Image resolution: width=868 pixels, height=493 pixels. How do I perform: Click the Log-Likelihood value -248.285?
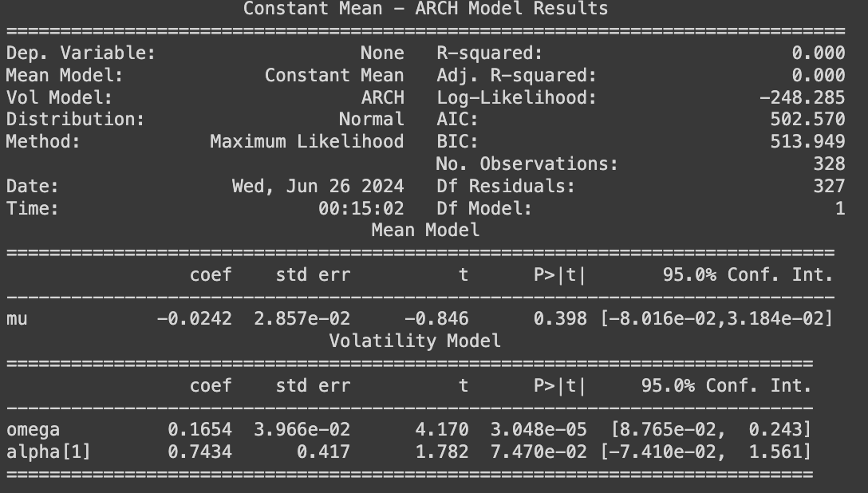[x=802, y=97]
